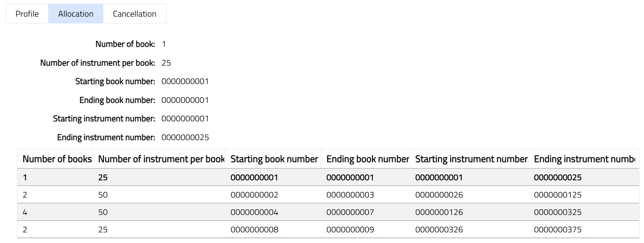This screenshot has height=243, width=644.
Task: Click starting instrument number cell 0000000326
Action: (x=439, y=230)
